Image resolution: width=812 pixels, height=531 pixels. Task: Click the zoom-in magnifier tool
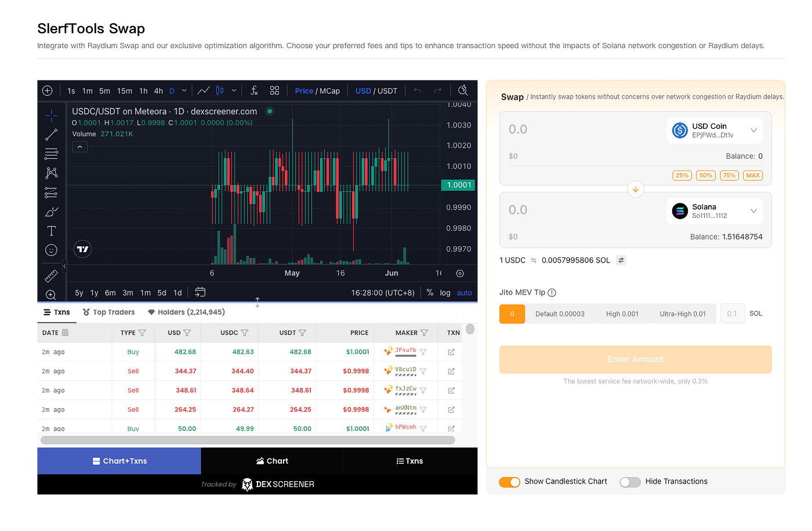51,294
